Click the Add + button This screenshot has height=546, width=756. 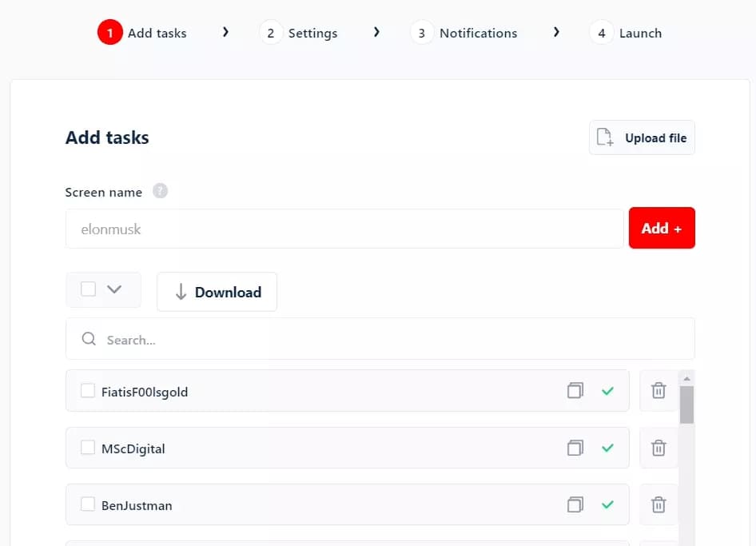[x=662, y=228]
